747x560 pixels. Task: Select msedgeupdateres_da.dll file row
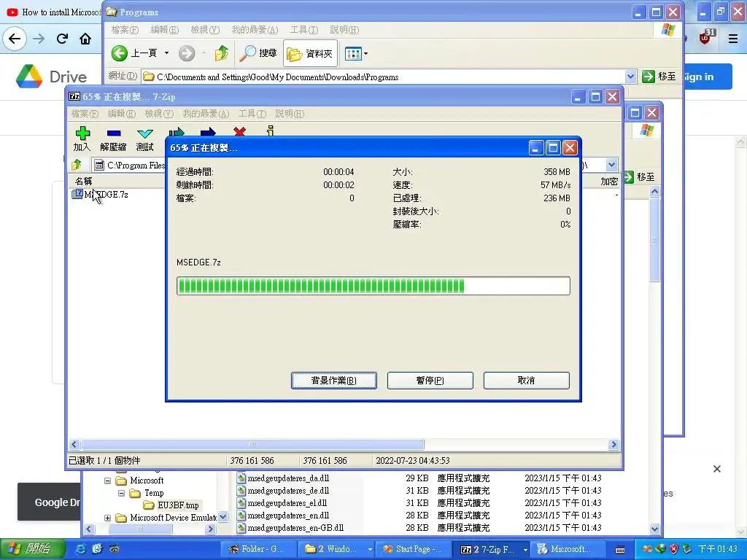(419, 478)
